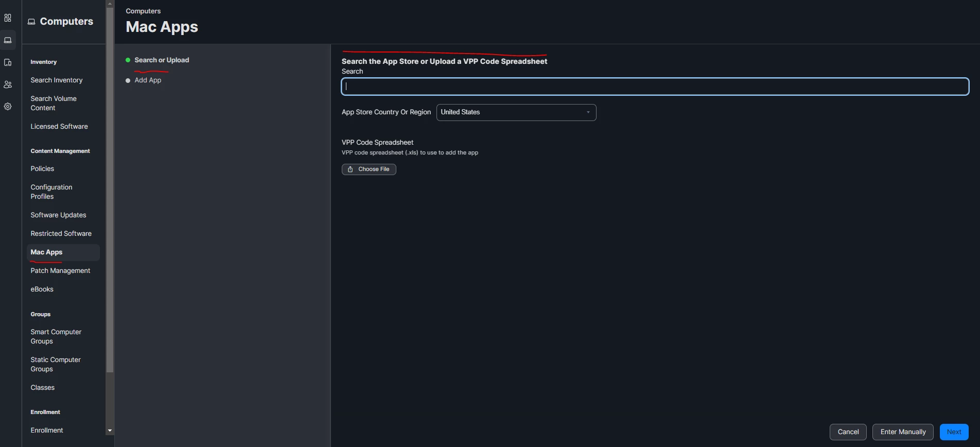Focus the App Store Search input field

(x=655, y=87)
